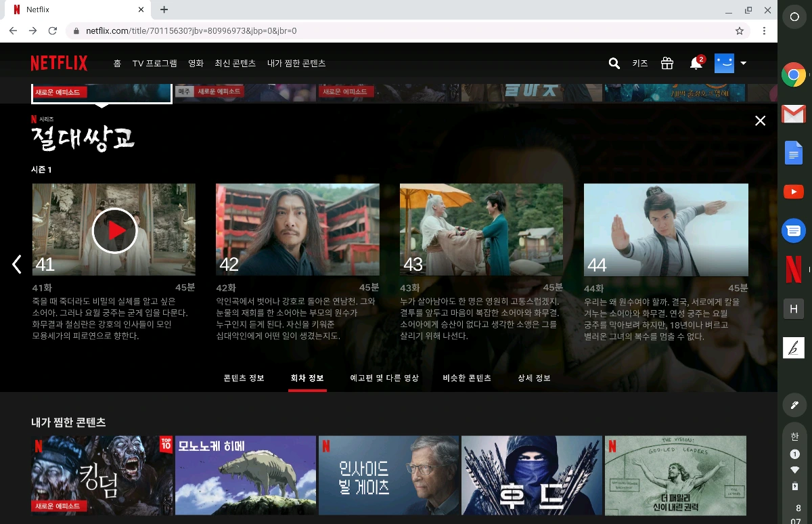Open 더 패밀리 신이 내린 권력 poster
Image resolution: width=812 pixels, height=524 pixels.
675,476
